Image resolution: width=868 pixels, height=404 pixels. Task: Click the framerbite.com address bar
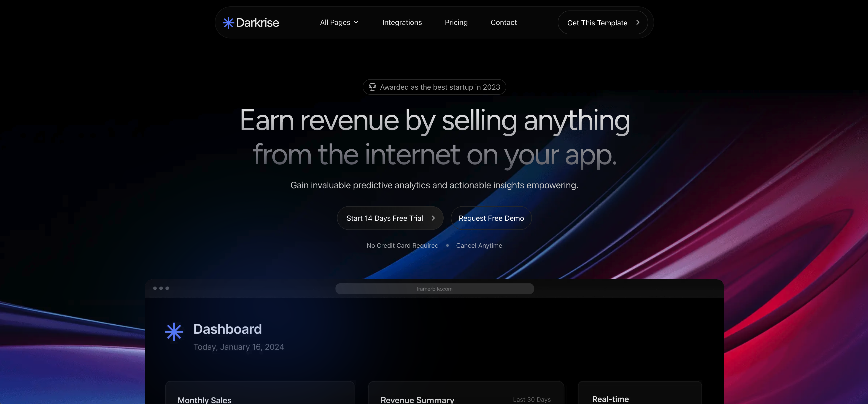434,289
